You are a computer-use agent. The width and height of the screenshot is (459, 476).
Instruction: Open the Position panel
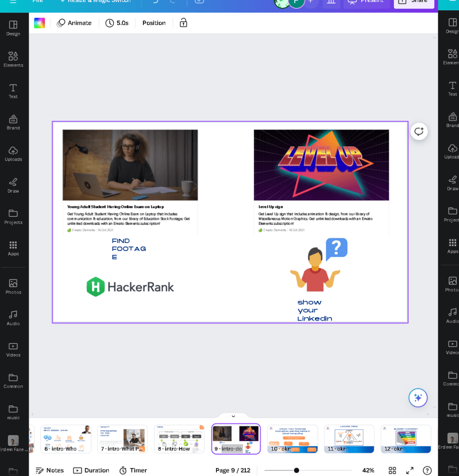pyautogui.click(x=154, y=23)
